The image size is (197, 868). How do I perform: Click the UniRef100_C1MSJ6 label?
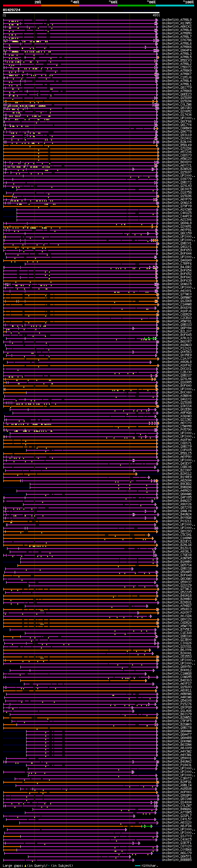click(177, 78)
